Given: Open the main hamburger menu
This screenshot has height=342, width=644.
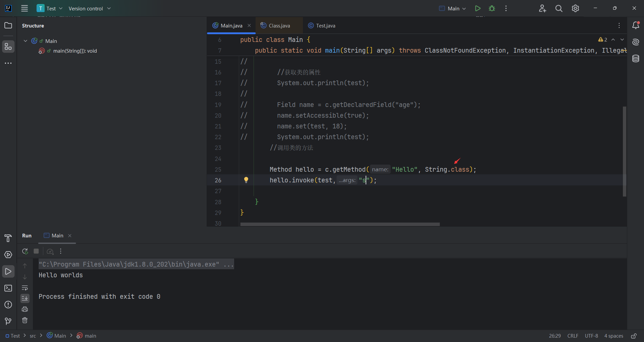Looking at the screenshot, I should click(24, 8).
